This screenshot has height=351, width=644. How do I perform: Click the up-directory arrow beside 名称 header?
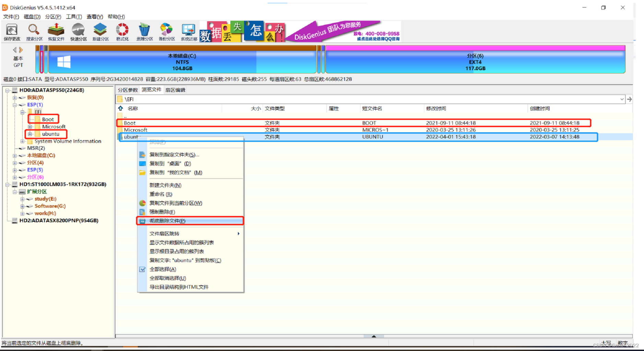pyautogui.click(x=120, y=108)
